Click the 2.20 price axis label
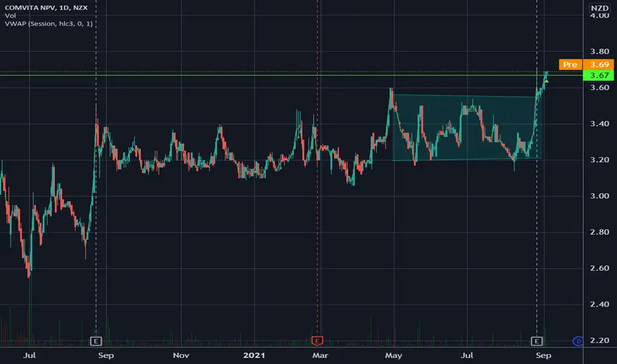 click(599, 340)
